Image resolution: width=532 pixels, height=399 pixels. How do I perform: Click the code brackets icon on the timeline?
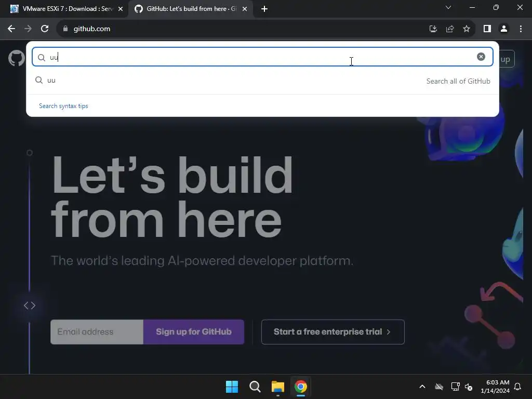tap(30, 305)
